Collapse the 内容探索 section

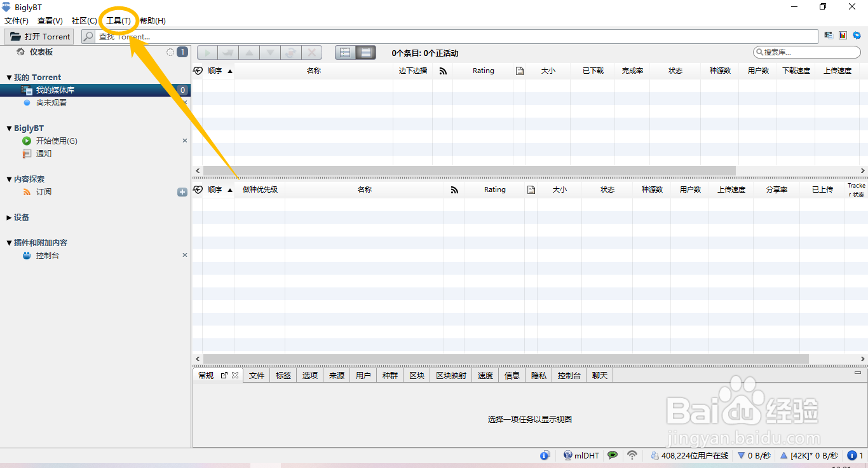pyautogui.click(x=9, y=179)
